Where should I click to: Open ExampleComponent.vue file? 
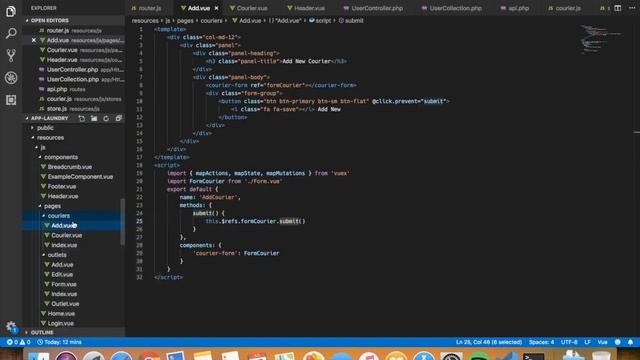[x=80, y=177]
